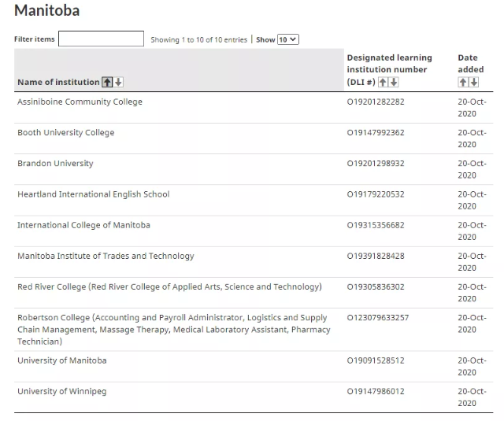Screen dimensions: 504x421
Task: Click the Filter items text box
Action: click(101, 39)
